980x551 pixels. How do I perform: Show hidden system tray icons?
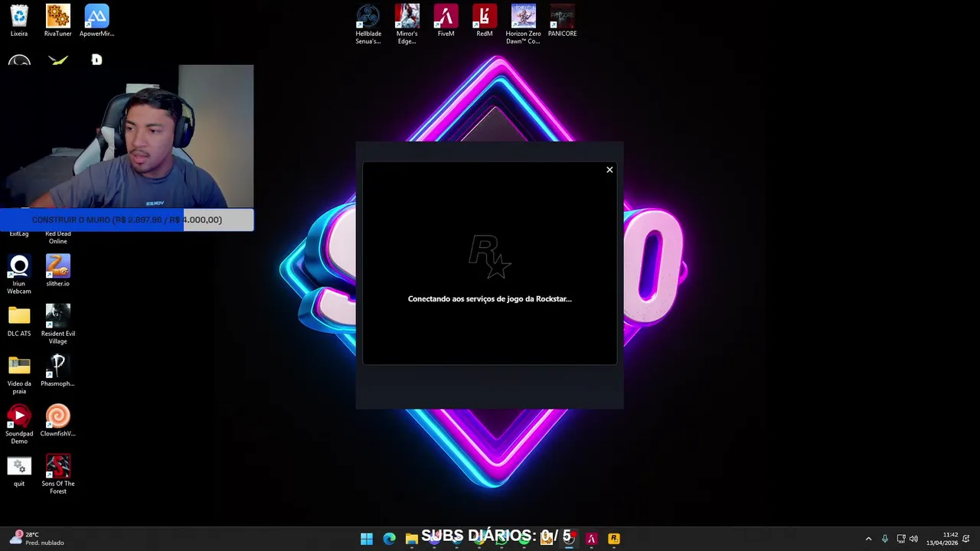pos(868,539)
